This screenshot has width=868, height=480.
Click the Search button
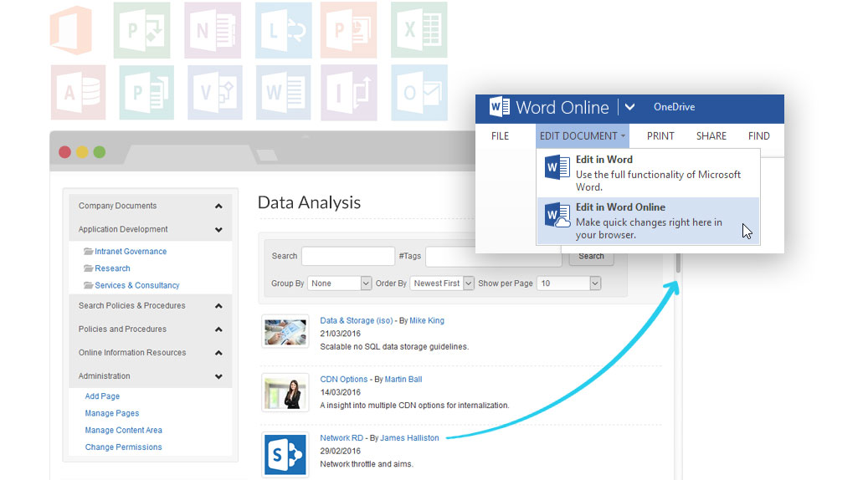point(591,258)
